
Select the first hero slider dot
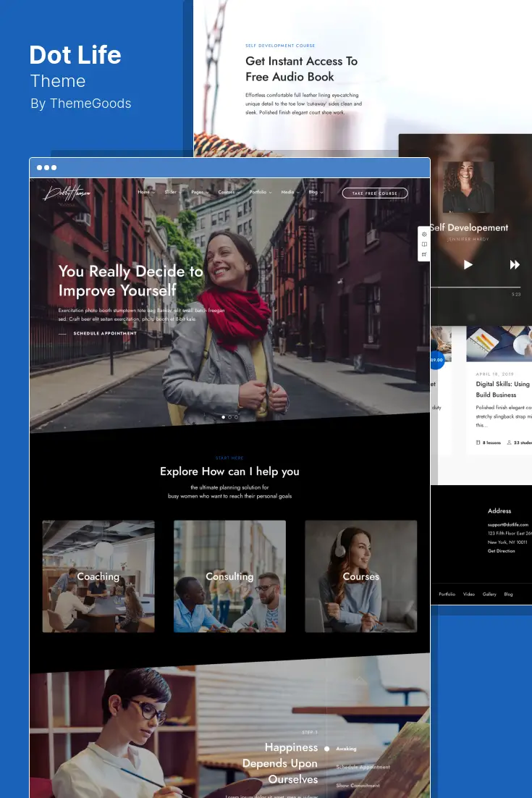click(x=223, y=417)
